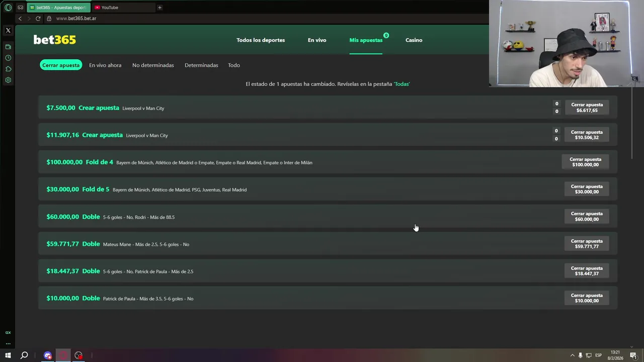This screenshot has width=644, height=362.
Task: Expand the Patrick de Paula Más de 2.5 Doble
Action: point(328,271)
